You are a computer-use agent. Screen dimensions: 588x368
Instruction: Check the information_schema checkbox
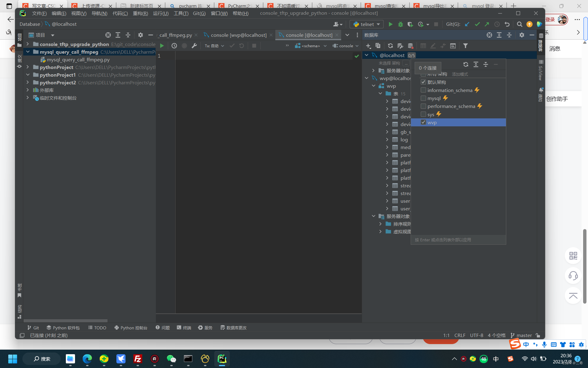pos(423,90)
